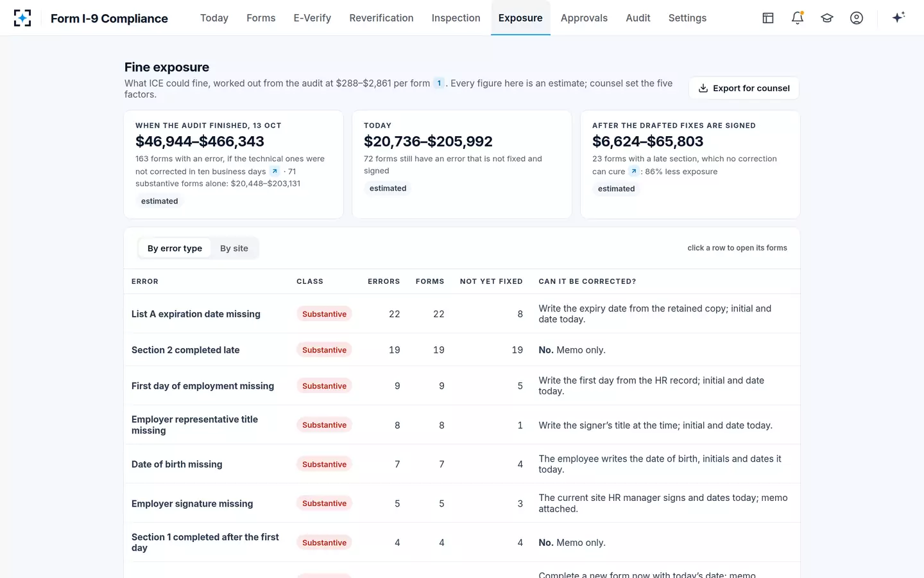
Task: Click Substantive badge on Date of birth row
Action: 324,464
